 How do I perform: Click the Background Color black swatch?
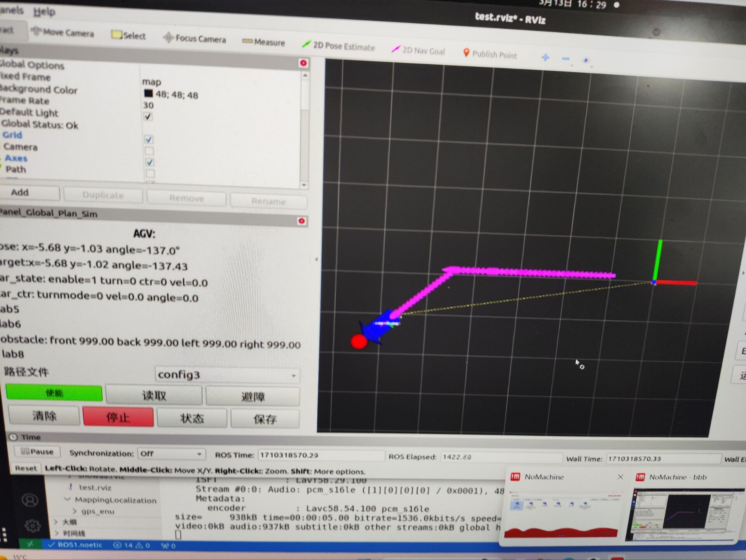pyautogui.click(x=148, y=93)
